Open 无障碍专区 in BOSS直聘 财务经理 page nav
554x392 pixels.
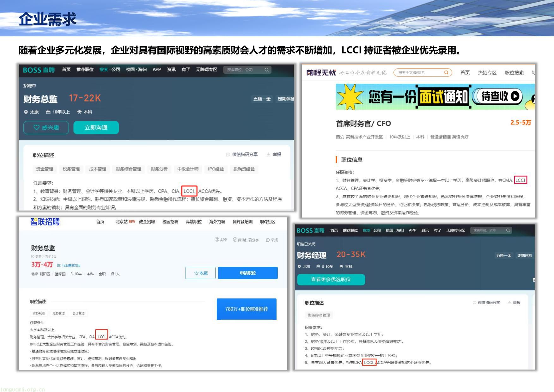[455, 230]
